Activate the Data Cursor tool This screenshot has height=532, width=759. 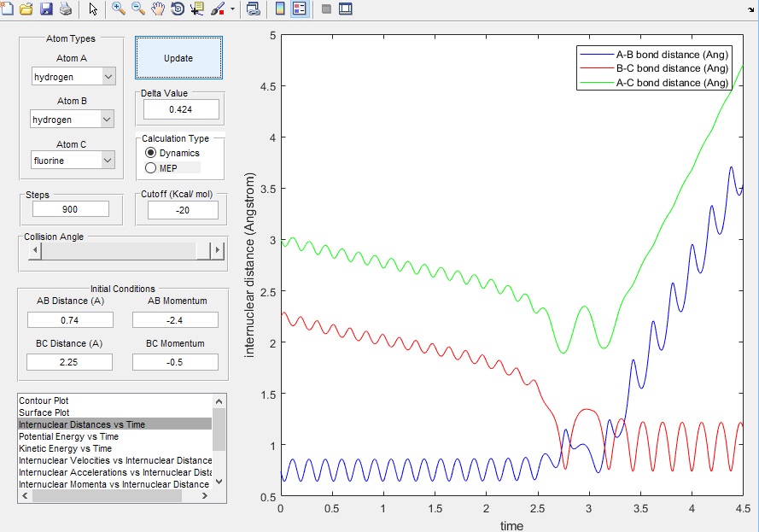pos(197,9)
